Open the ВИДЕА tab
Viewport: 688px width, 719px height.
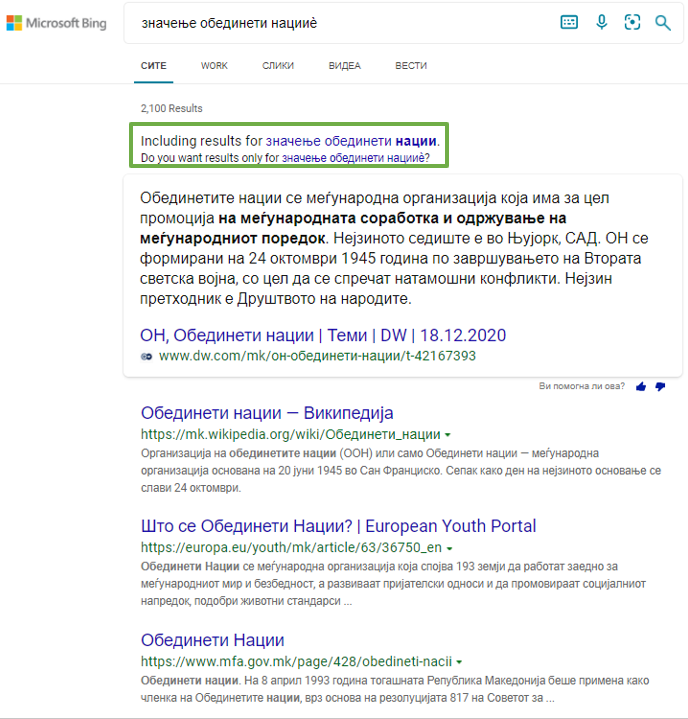pos(344,66)
